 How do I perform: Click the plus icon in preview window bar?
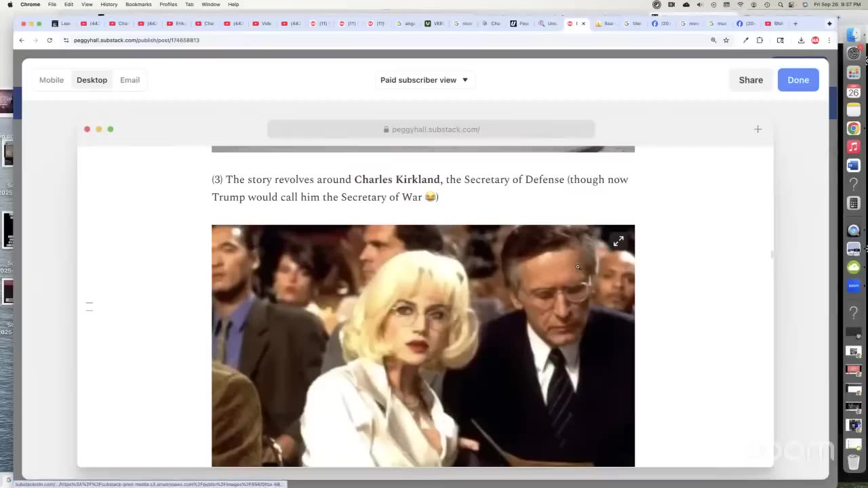757,129
